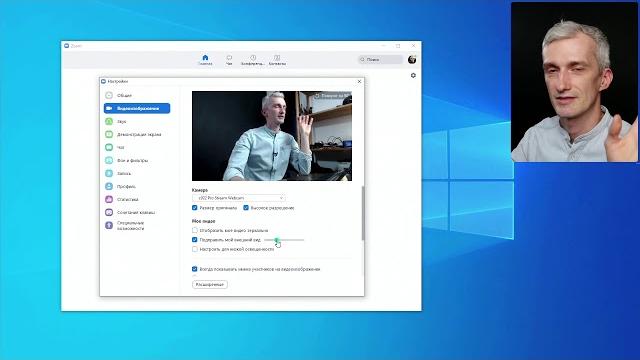The image size is (640, 360).
Task: Open Accessibility (Специальные возможности) settings section
Action: [x=130, y=226]
